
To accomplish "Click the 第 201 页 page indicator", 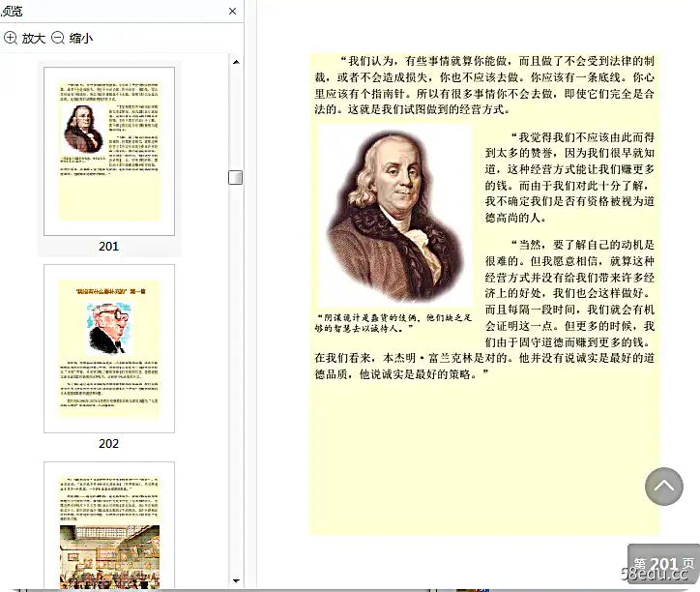I will tap(663, 564).
